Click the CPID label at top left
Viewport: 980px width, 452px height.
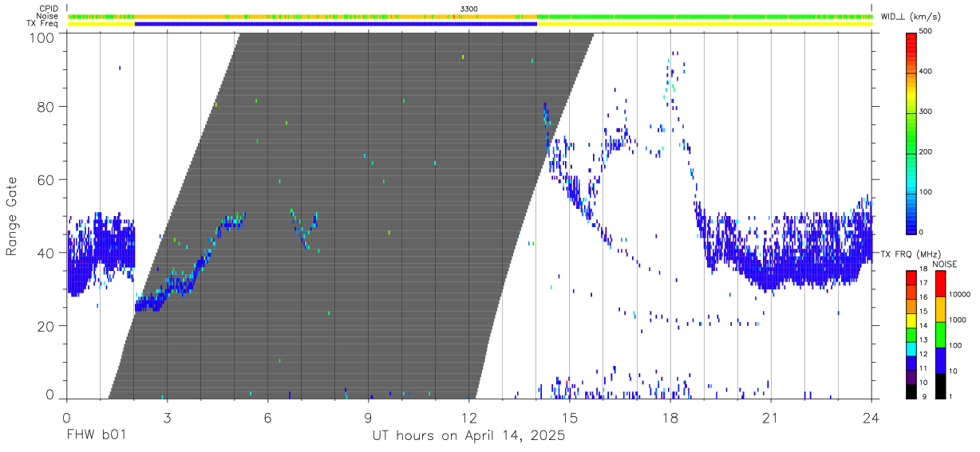[x=48, y=8]
